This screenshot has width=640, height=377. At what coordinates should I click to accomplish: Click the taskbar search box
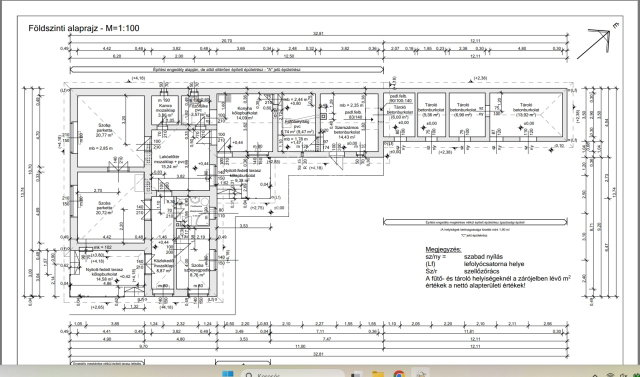293,374
